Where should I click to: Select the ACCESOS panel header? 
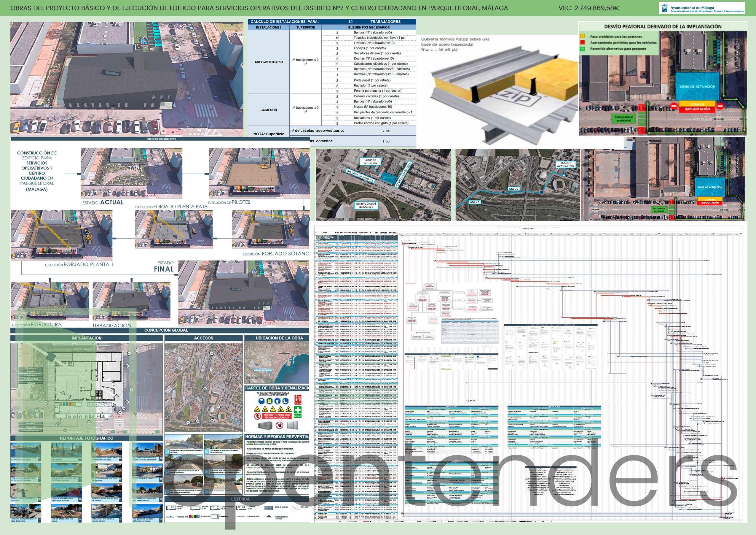tap(203, 338)
